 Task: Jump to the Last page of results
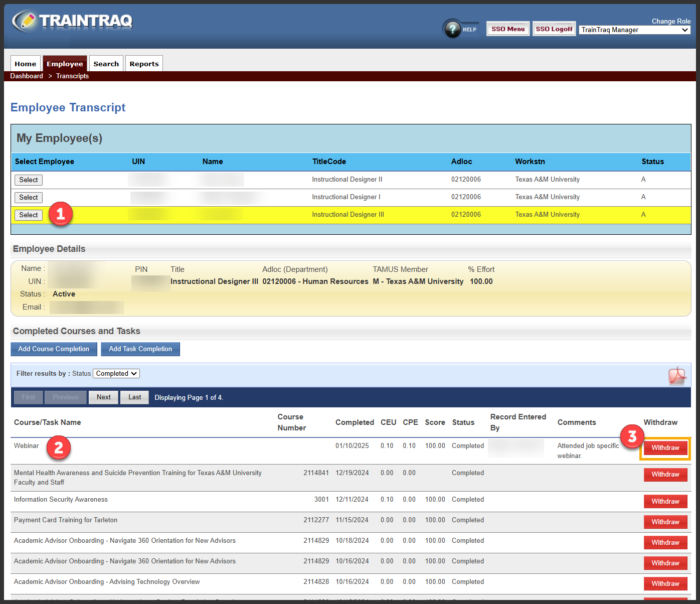coord(134,397)
